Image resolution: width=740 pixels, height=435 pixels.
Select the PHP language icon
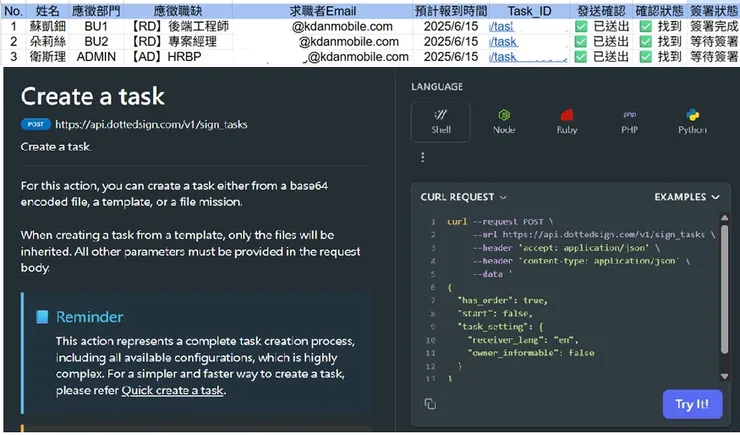630,122
